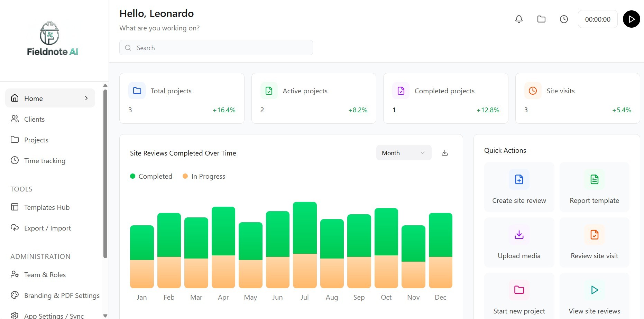Click the January bar in chart
The image size is (644, 319).
click(142, 257)
